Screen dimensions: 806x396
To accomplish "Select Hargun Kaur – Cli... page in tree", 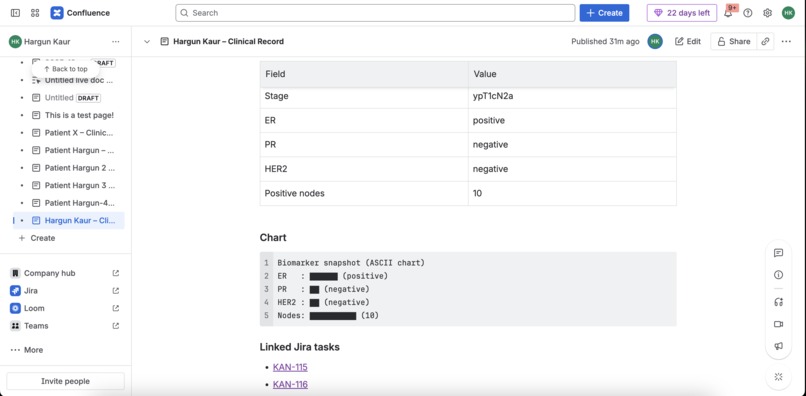I will (69, 220).
